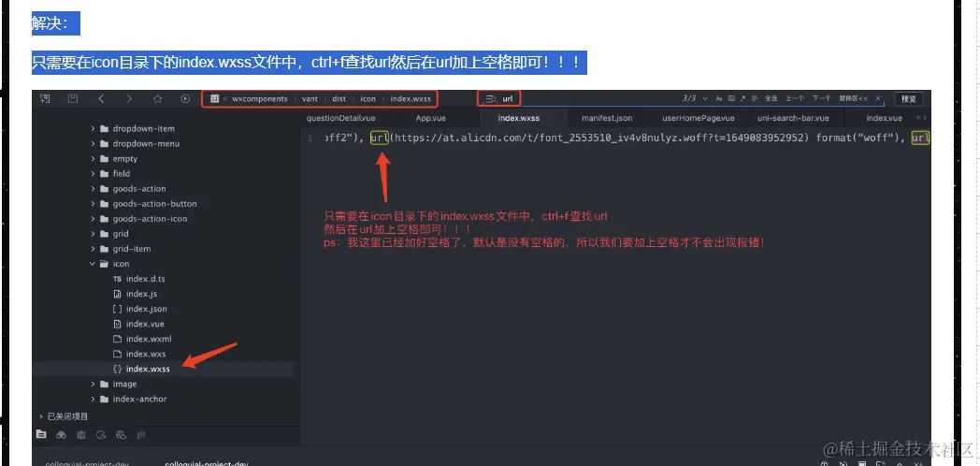
Task: Open index.vue under the icon folder
Action: [145, 324]
